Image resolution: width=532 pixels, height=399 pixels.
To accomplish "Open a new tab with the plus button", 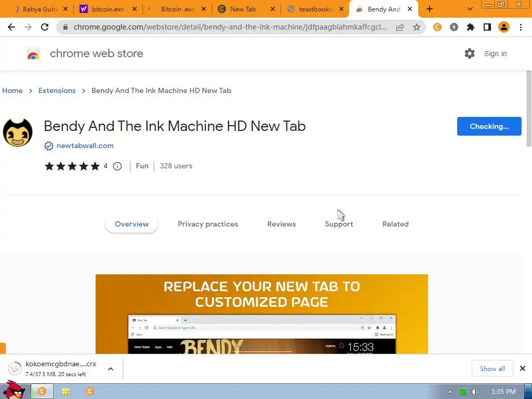I will (430, 9).
